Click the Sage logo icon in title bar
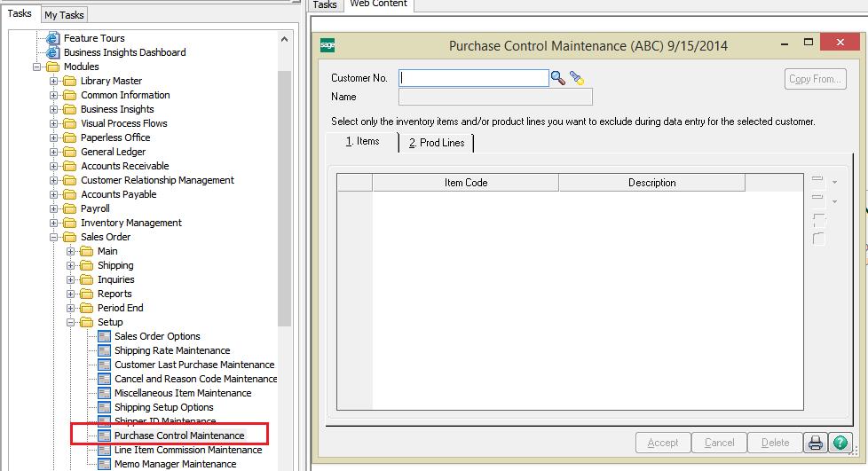 pyautogui.click(x=327, y=45)
